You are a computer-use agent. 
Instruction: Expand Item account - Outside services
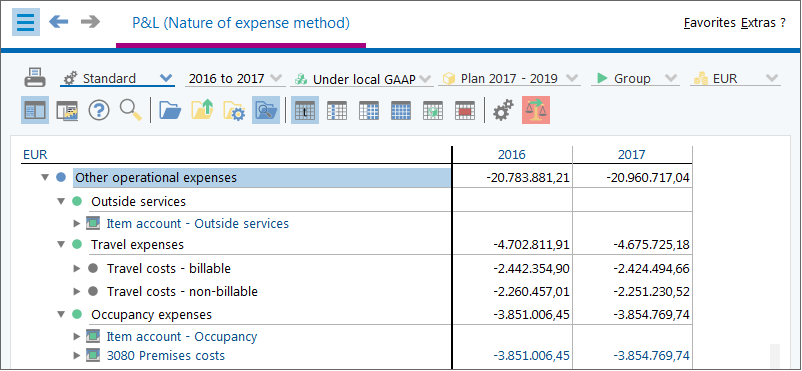(77, 223)
